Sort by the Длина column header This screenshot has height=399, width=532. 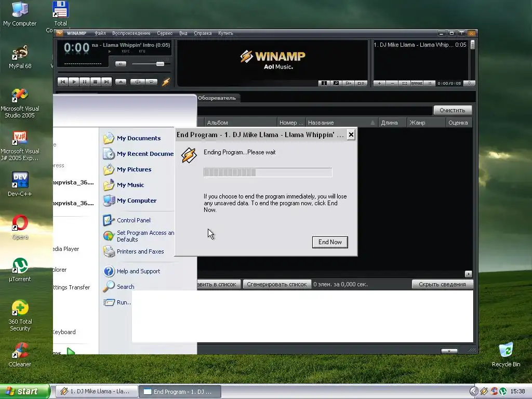393,123
